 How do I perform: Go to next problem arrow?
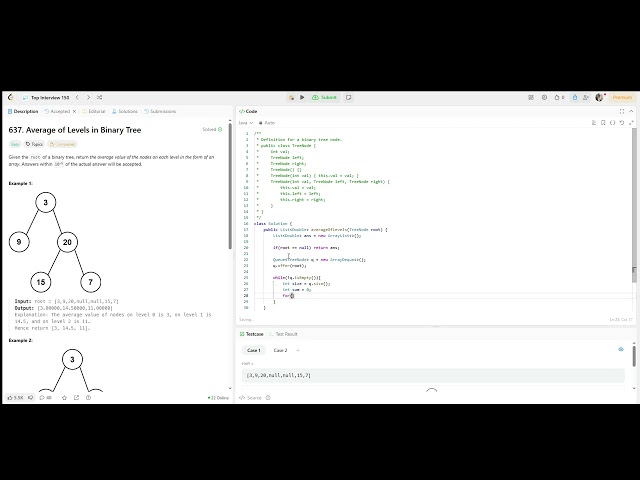click(88, 97)
